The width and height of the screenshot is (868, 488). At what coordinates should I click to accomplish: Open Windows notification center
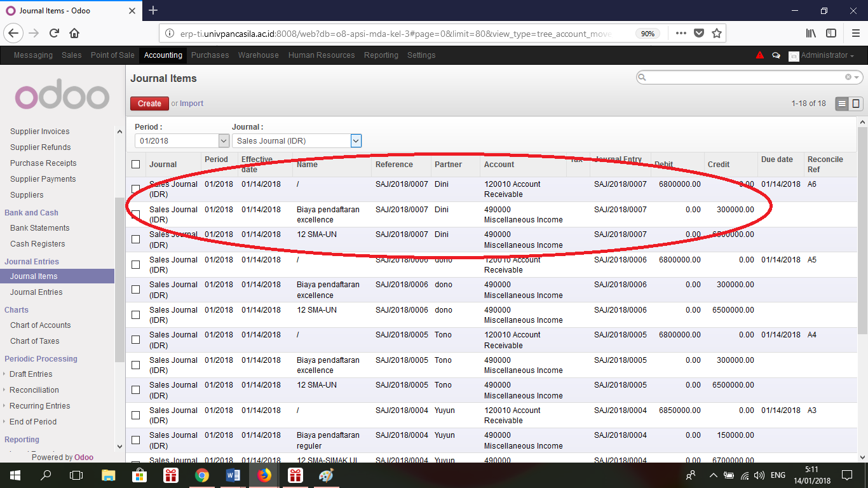coord(846,475)
